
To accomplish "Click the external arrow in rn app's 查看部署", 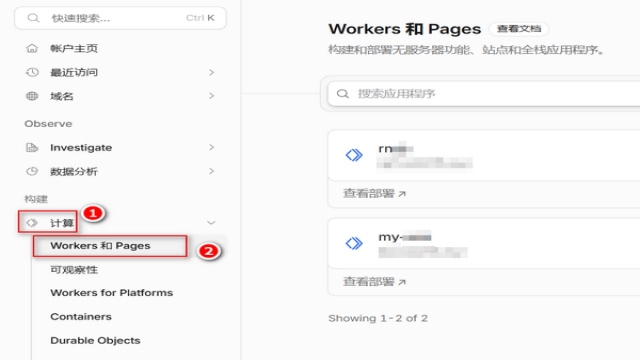I will pyautogui.click(x=402, y=193).
